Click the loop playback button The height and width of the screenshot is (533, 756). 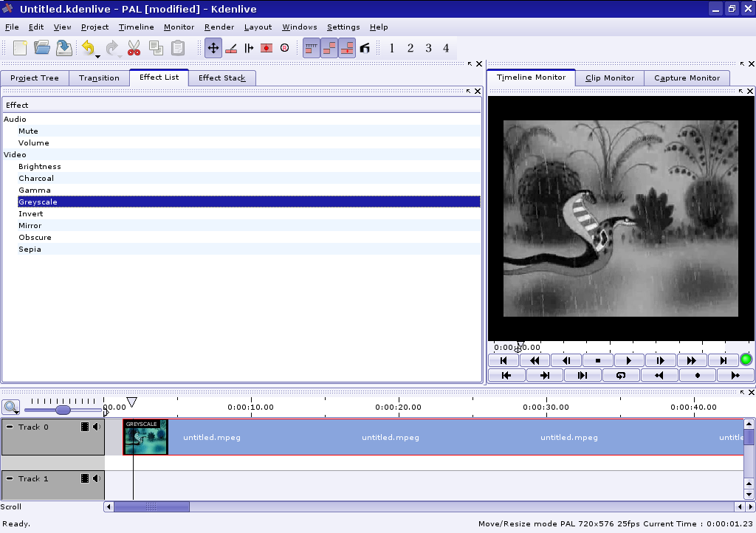click(x=620, y=375)
